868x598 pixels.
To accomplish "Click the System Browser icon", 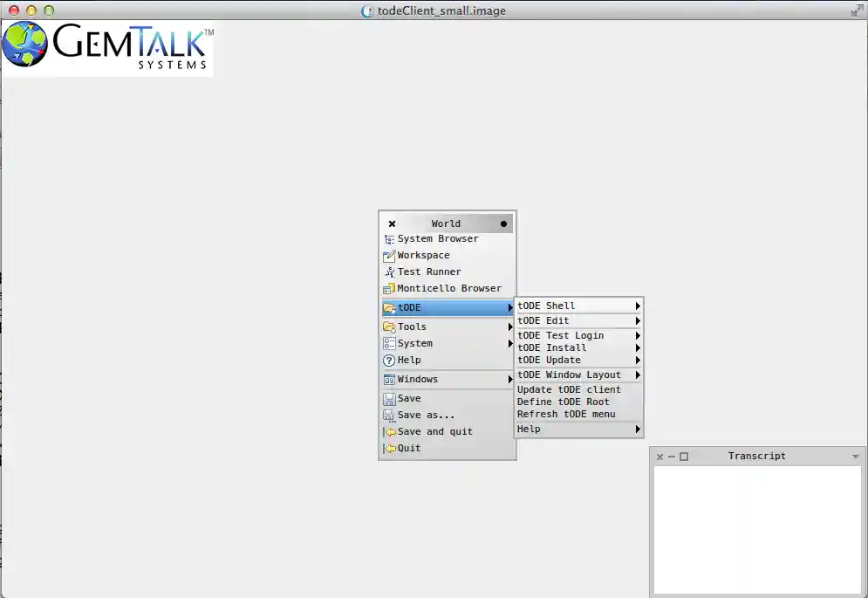I will point(389,239).
